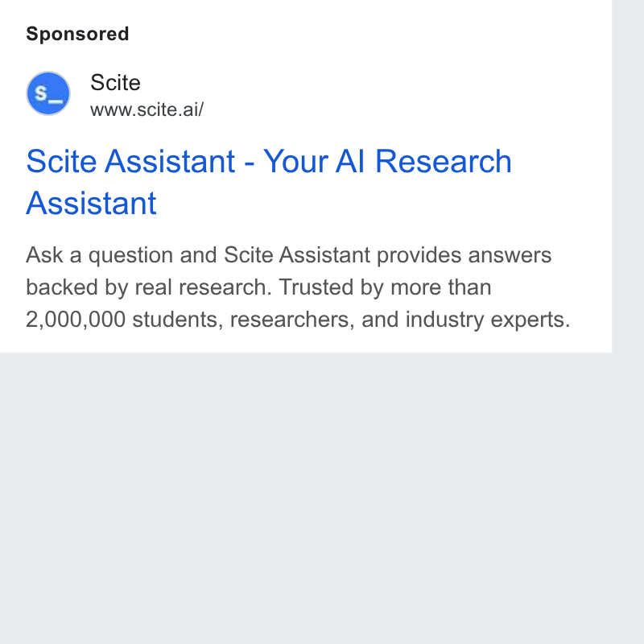The image size is (644, 644).
Task: Click the white space right of the URL
Action: tap(407, 109)
